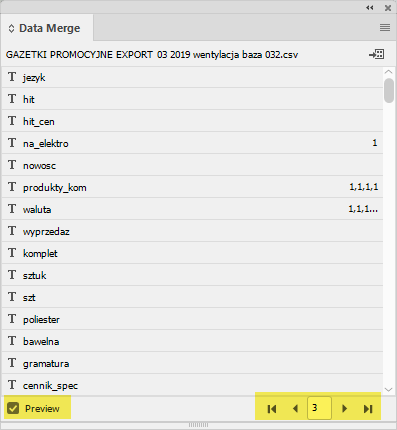Image resolution: width=397 pixels, height=430 pixels.
Task: Click text field icon beside jezyk
Action: (12, 77)
